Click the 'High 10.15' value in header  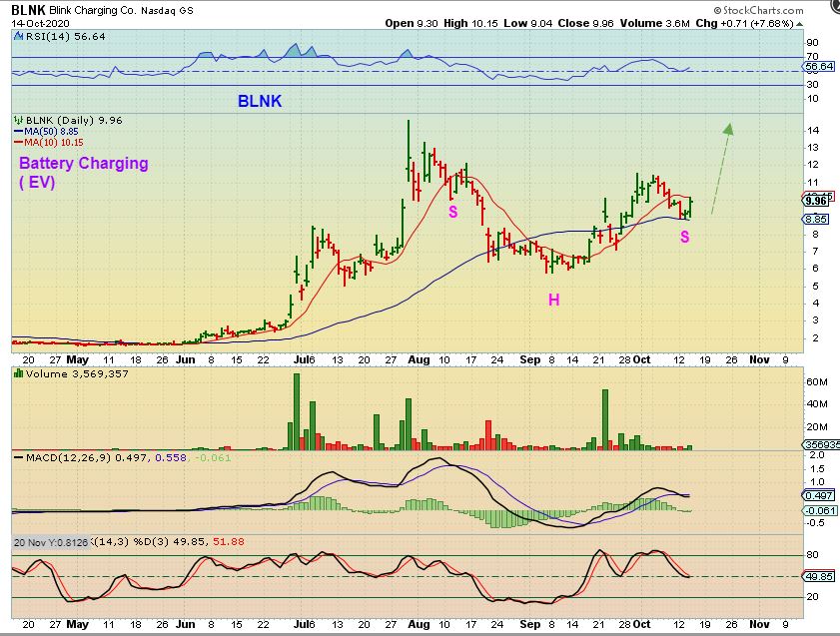470,24
